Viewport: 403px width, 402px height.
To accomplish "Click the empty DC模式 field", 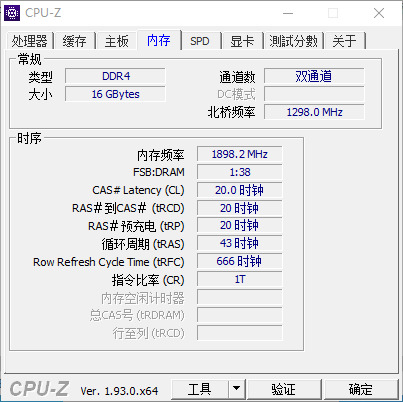I will pyautogui.click(x=314, y=94).
